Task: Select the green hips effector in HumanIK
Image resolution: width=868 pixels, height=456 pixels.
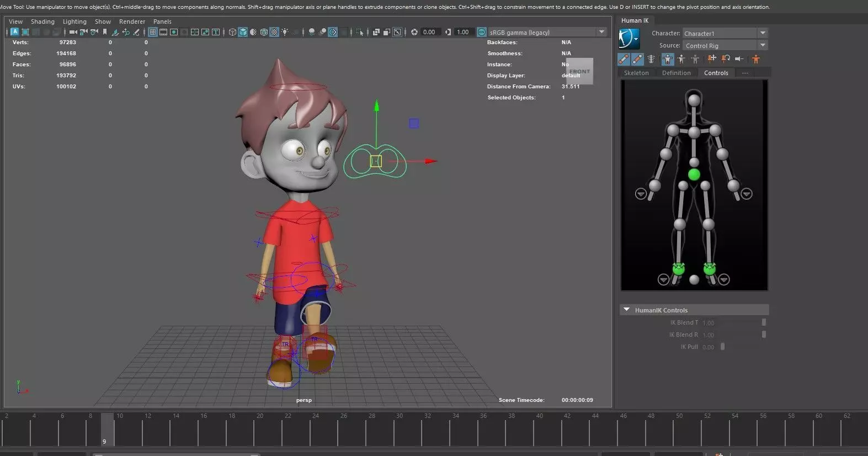Action: coord(694,174)
